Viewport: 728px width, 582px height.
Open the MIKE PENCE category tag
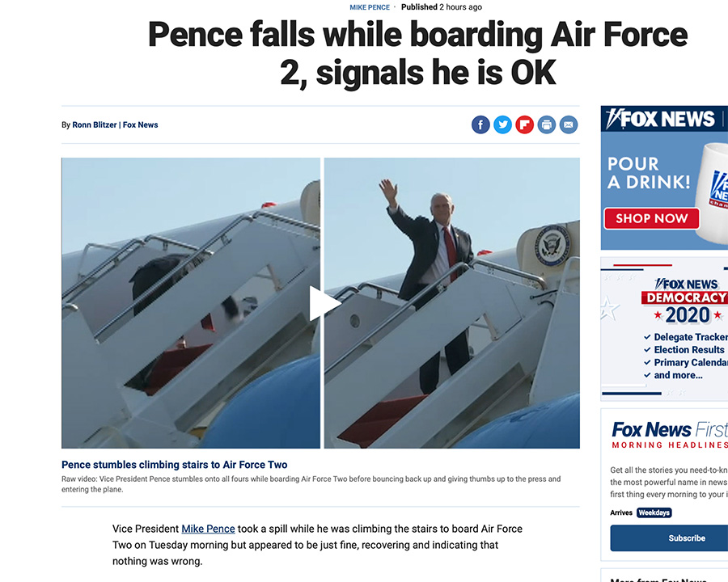point(370,7)
